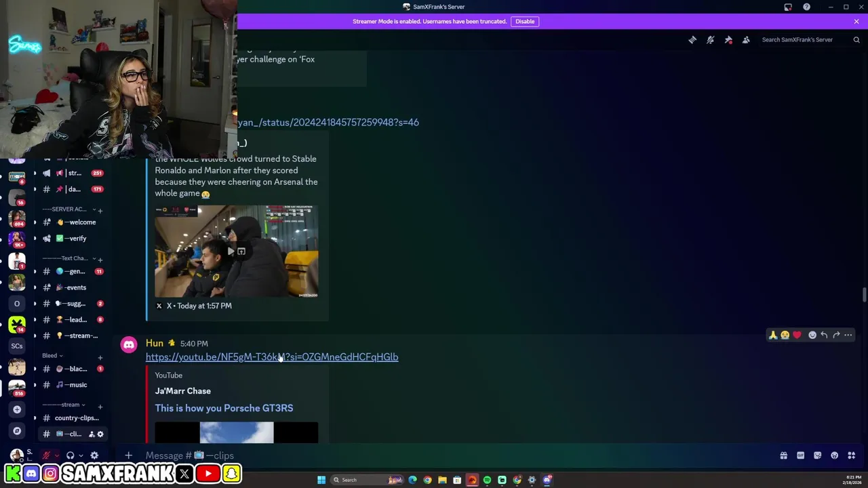Play the X video embed thumbnail
868x488 pixels.
coord(236,251)
